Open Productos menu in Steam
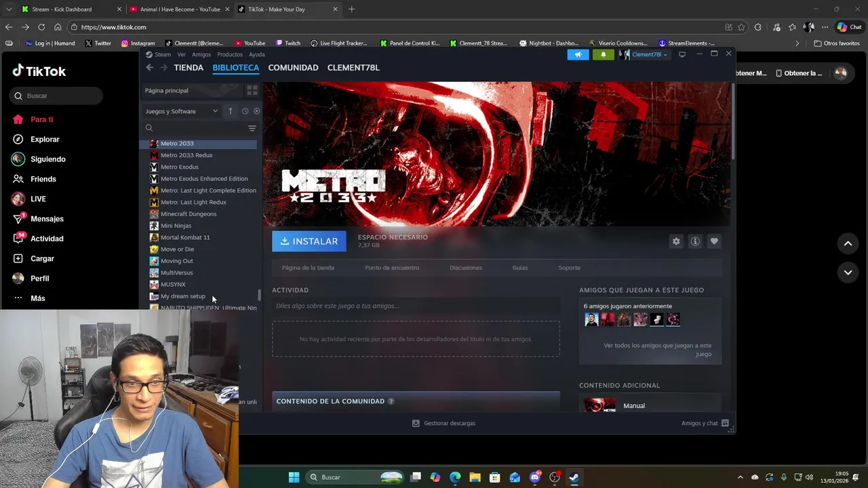Image resolution: width=868 pixels, height=488 pixels. click(x=230, y=55)
